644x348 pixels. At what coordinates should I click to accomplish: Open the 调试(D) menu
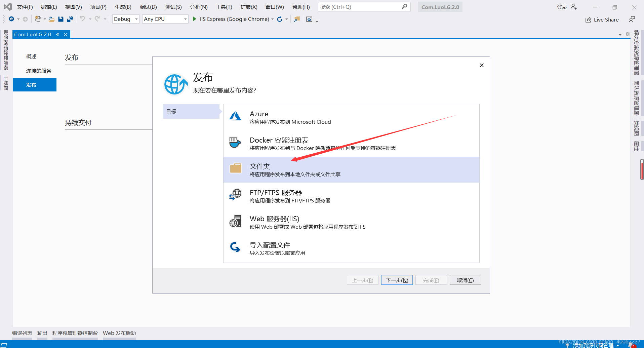(x=148, y=7)
